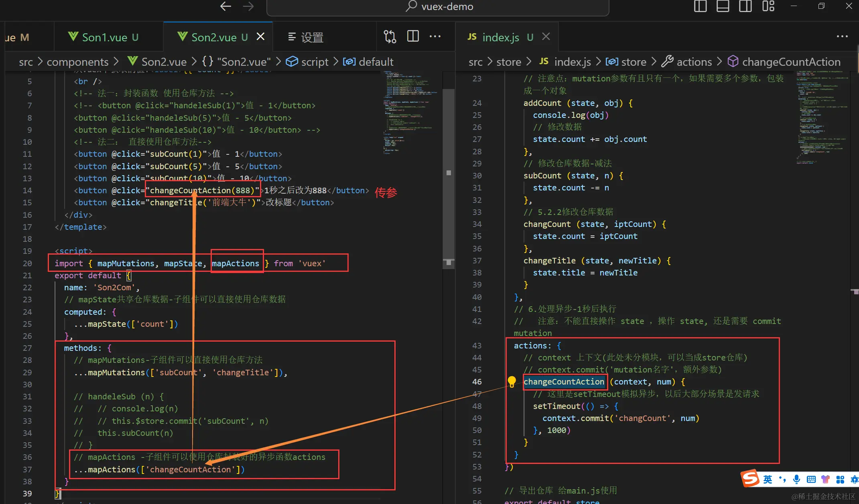Screen dimensions: 859x504
Task: Split the left editor to the right
Action: (413, 36)
